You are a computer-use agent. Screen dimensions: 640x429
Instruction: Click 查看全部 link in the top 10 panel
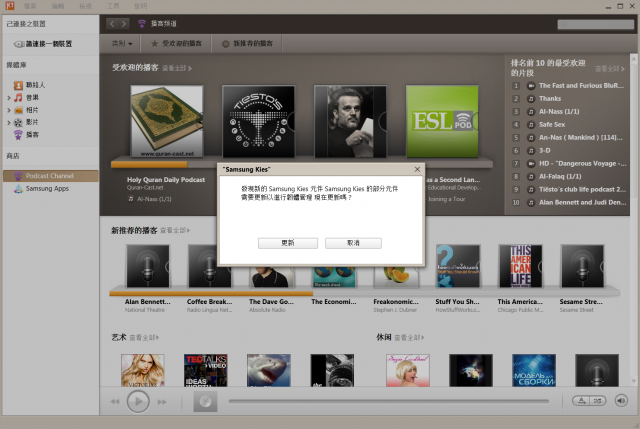tap(609, 69)
